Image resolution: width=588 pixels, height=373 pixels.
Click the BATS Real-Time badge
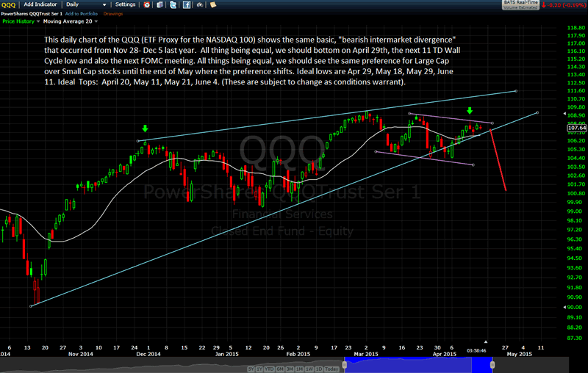tap(520, 4)
